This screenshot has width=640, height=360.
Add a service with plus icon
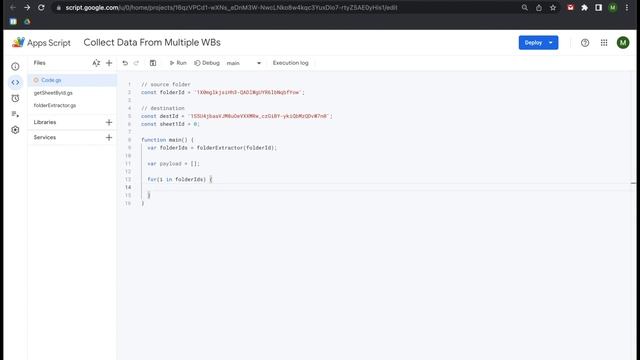pos(109,138)
